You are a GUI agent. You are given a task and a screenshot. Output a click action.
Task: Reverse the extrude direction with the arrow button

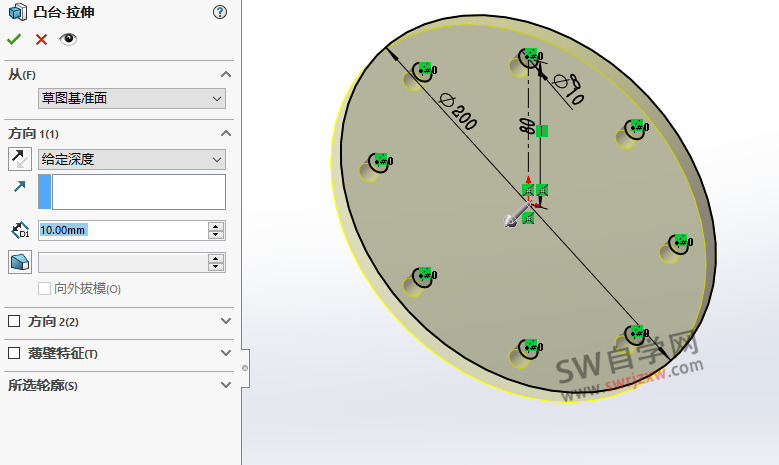click(20, 159)
